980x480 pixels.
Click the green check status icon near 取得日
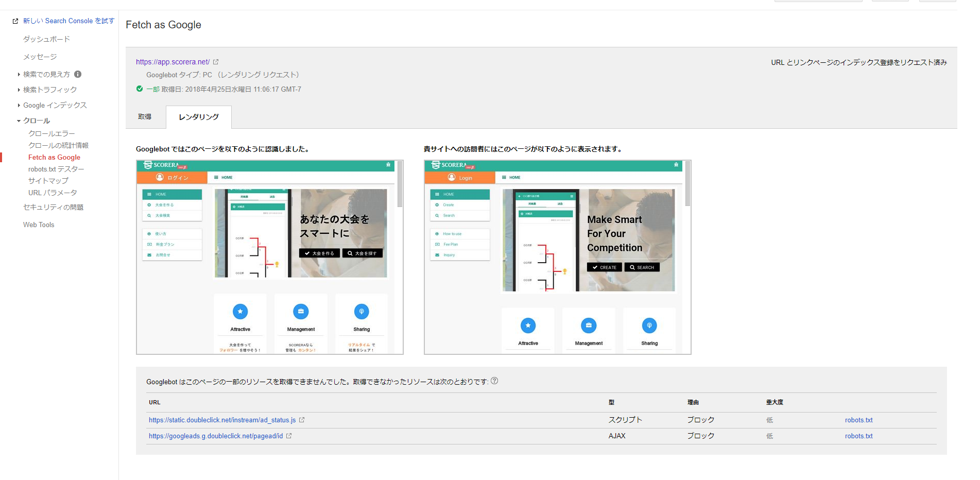pyautogui.click(x=140, y=89)
